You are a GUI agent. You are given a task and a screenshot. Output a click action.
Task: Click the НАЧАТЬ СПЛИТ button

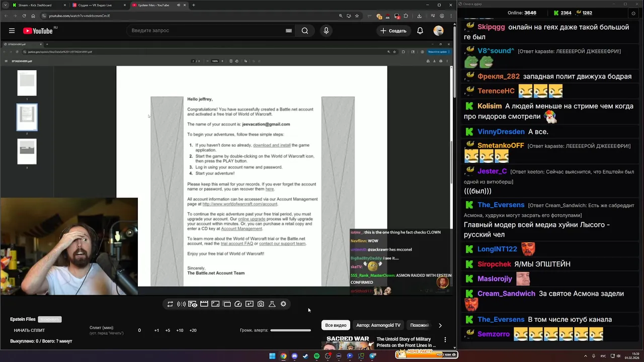pos(29,330)
